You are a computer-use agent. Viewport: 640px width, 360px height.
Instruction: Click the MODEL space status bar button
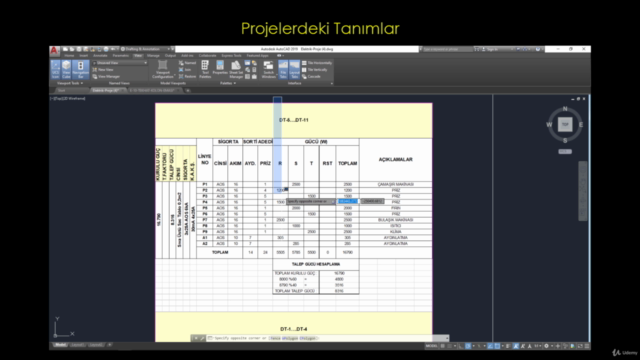(431, 346)
